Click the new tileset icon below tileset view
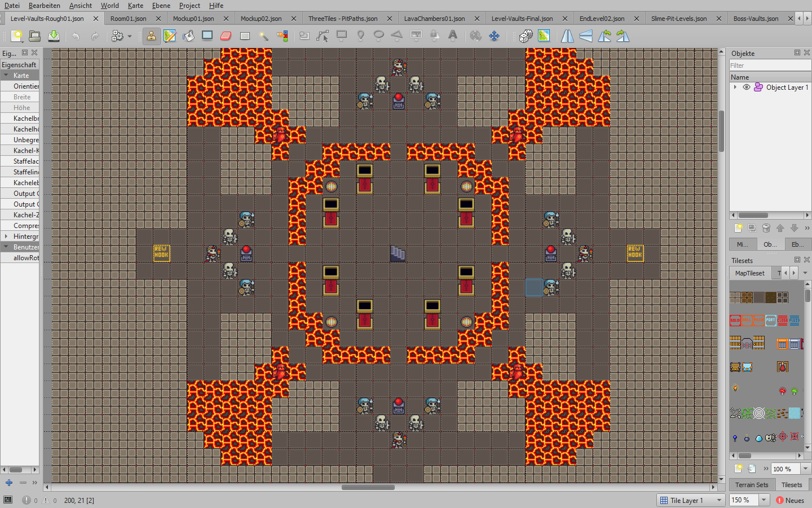The width and height of the screenshot is (812, 508). [738, 468]
